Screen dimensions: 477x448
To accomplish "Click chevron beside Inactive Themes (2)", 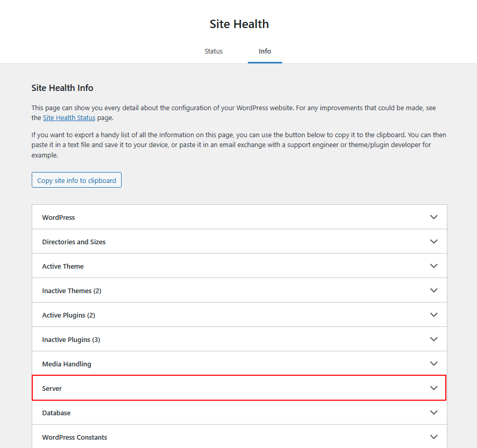I will point(434,291).
